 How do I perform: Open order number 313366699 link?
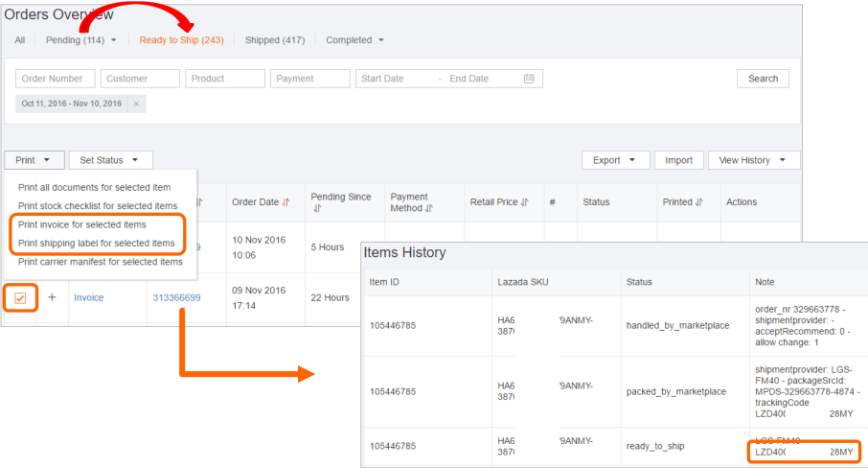tap(176, 297)
